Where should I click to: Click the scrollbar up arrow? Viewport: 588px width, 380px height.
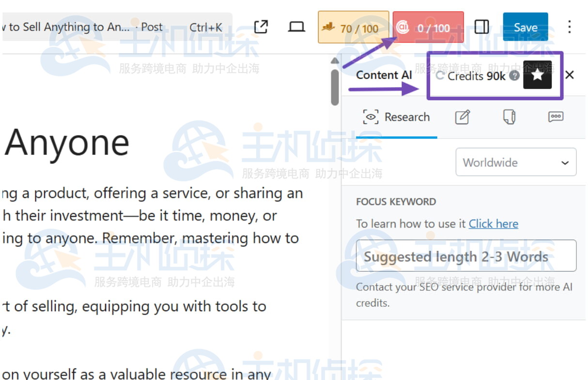pyautogui.click(x=335, y=61)
